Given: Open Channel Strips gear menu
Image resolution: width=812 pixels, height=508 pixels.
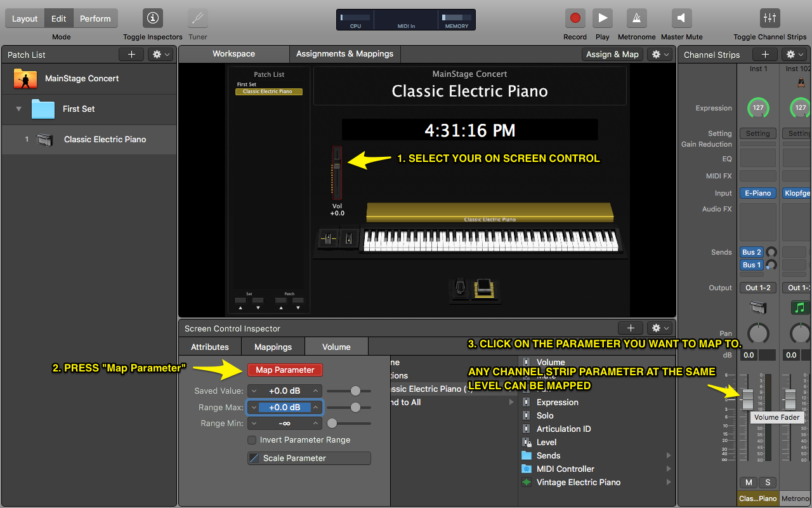Looking at the screenshot, I should click(x=795, y=55).
